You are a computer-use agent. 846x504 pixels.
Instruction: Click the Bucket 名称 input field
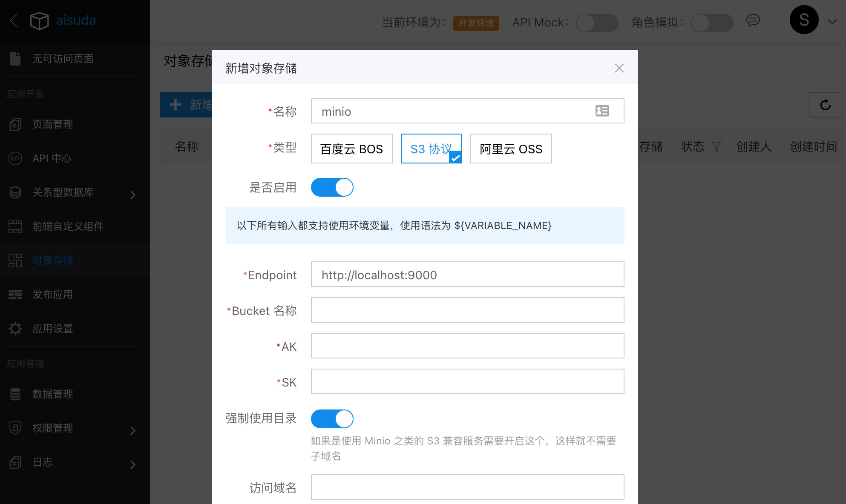tap(467, 310)
